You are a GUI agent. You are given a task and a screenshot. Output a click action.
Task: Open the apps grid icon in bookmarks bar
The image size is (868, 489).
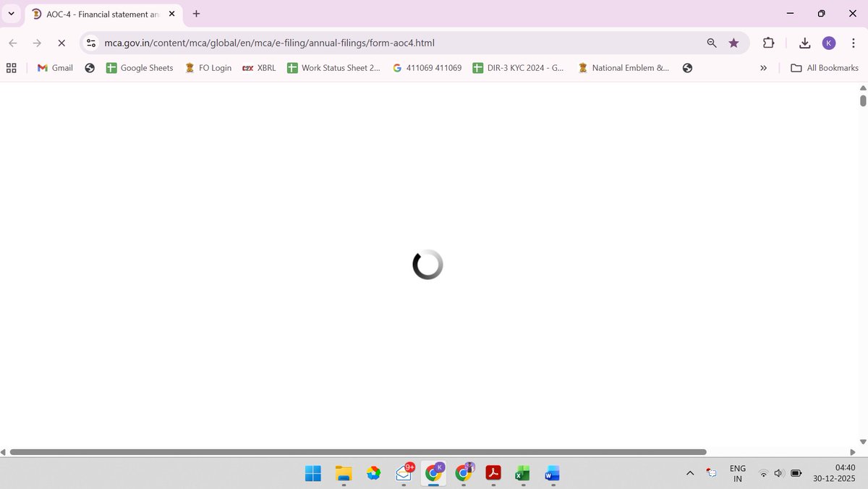coord(12,68)
